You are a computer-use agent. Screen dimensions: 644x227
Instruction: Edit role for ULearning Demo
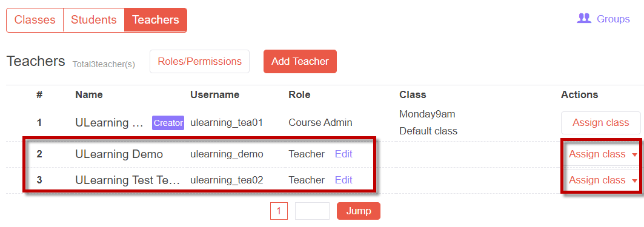point(344,154)
